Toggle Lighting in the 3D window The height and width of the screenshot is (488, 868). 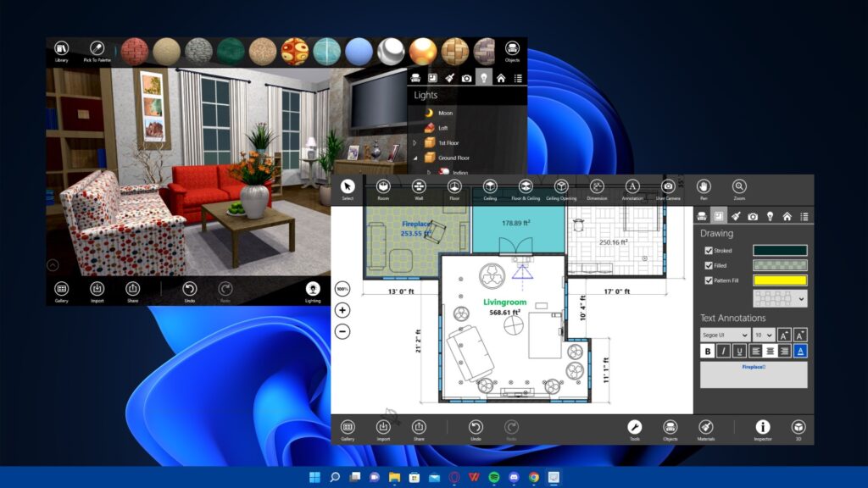click(313, 291)
